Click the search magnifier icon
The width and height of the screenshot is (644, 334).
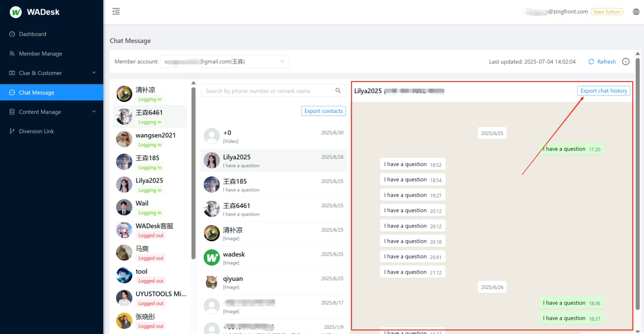click(338, 91)
